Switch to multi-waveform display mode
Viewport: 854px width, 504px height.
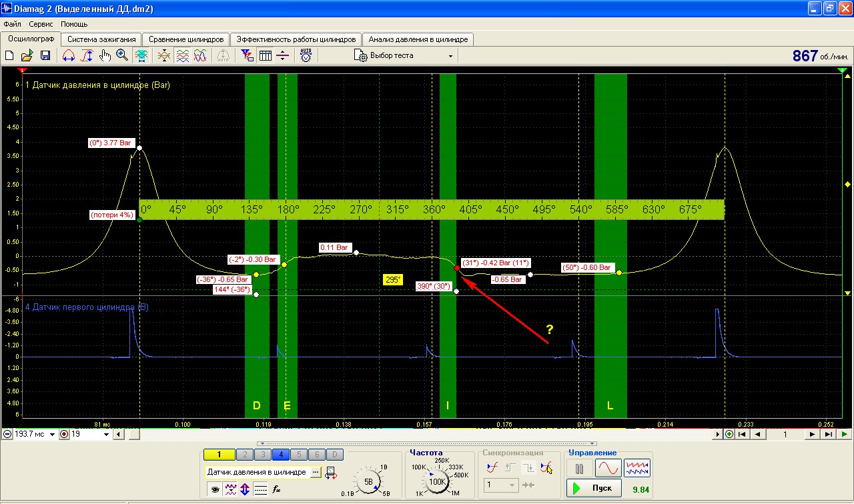(x=637, y=468)
